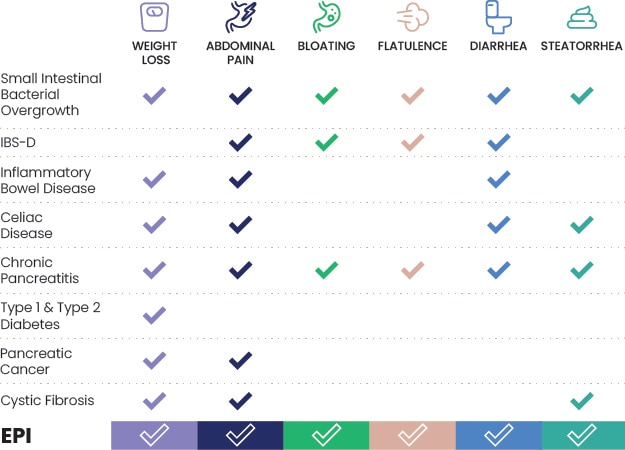
Task: Click the EPI weight loss white checkmark
Action: [154, 435]
